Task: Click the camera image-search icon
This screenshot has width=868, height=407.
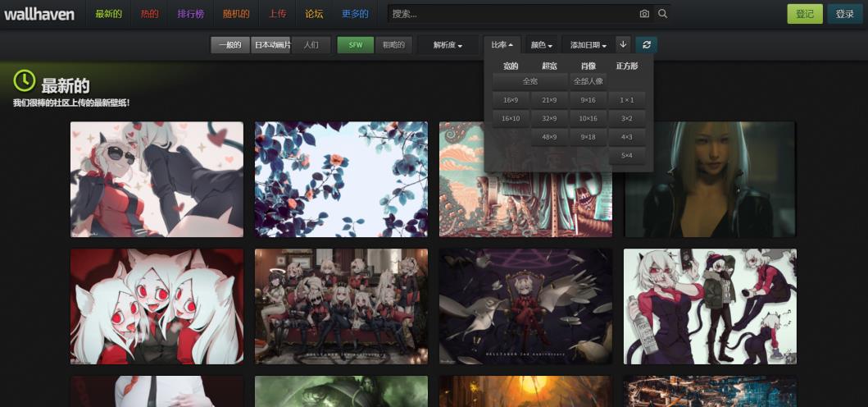Action: tap(644, 14)
